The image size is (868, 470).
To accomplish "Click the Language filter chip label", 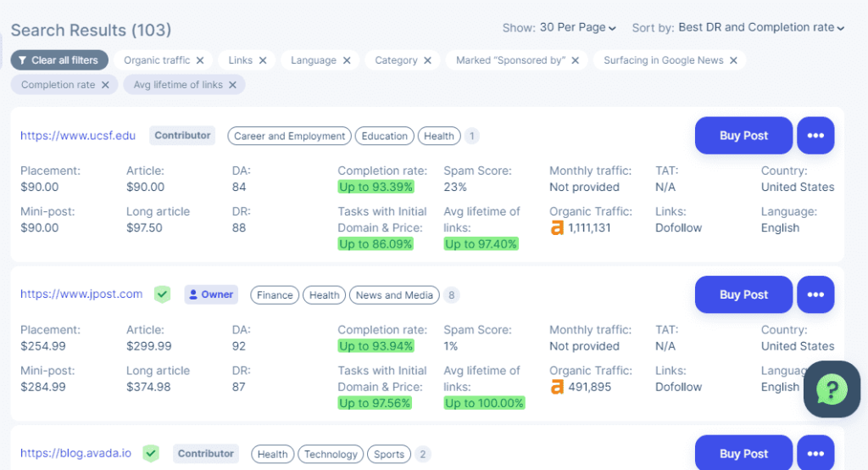I will tap(314, 60).
